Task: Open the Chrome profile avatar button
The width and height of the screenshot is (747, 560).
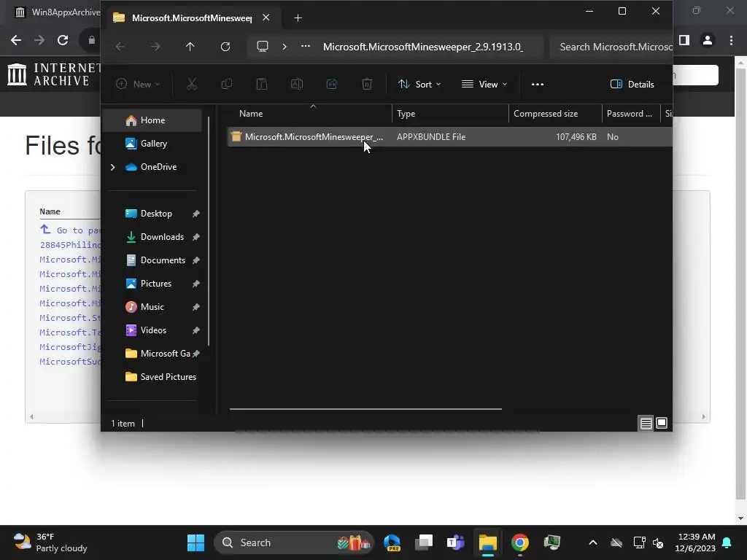Action: [708, 40]
